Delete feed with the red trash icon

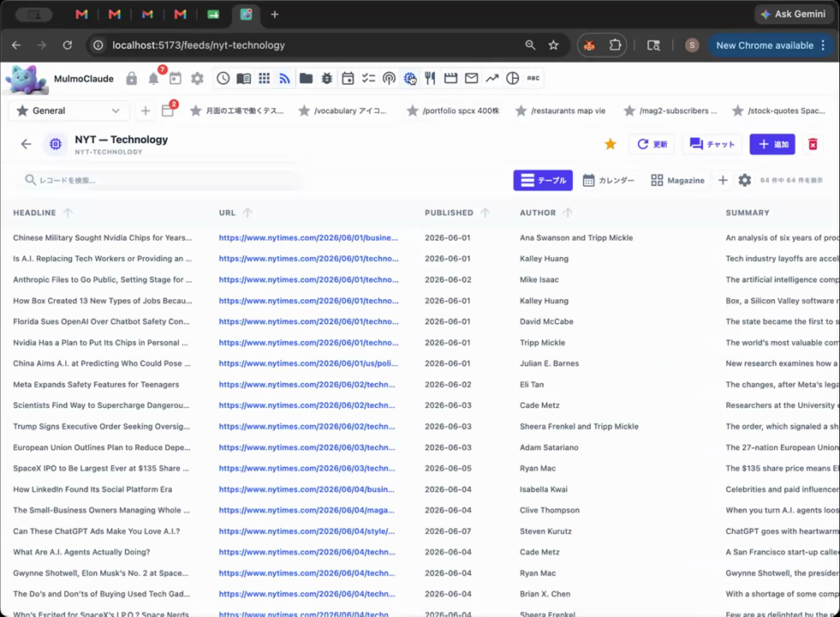point(813,144)
